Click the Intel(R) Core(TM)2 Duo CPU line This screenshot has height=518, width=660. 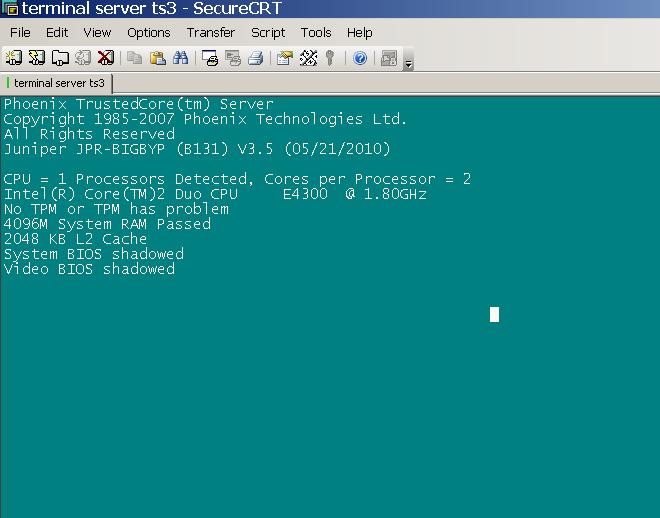(215, 194)
